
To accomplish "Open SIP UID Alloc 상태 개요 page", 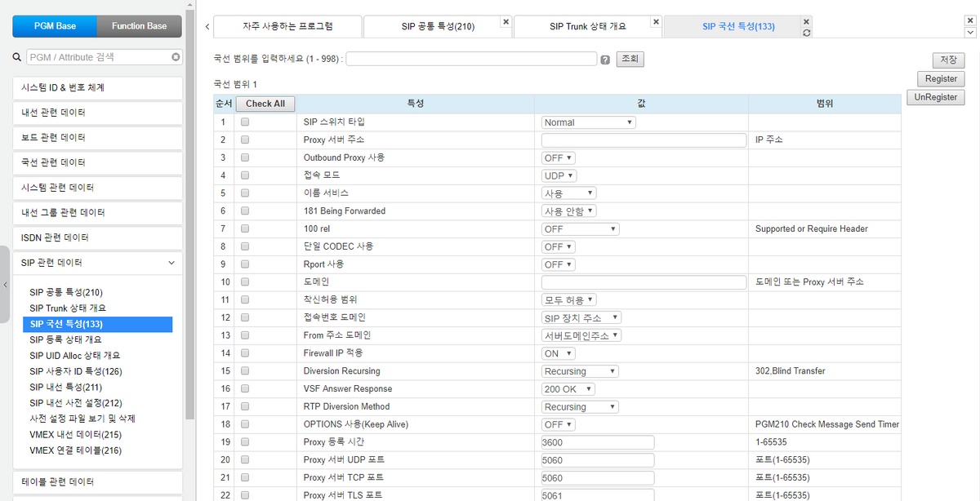I will click(74, 356).
